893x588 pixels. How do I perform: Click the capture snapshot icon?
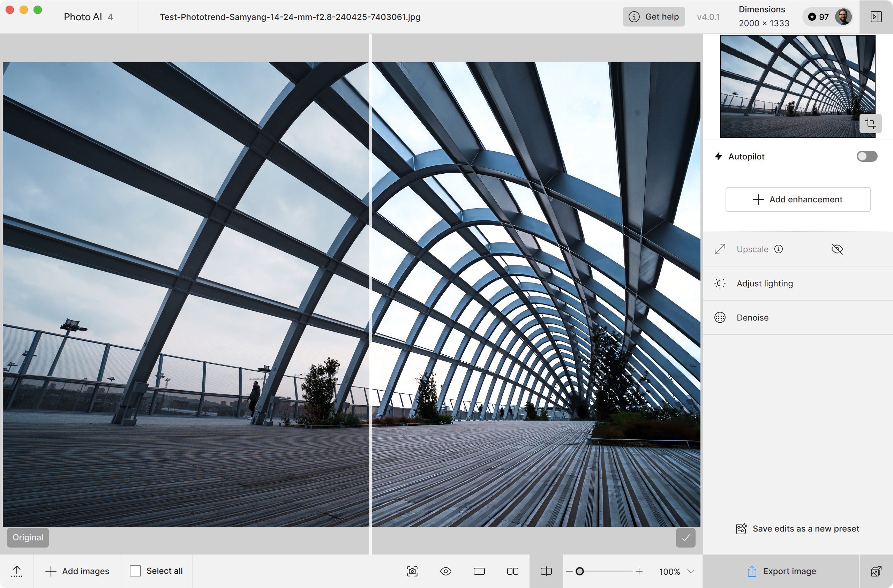click(x=412, y=571)
